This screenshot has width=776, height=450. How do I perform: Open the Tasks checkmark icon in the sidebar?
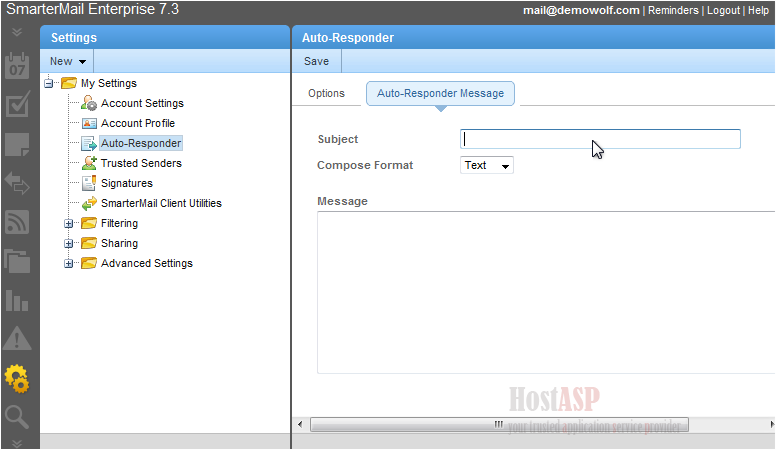coord(17,104)
